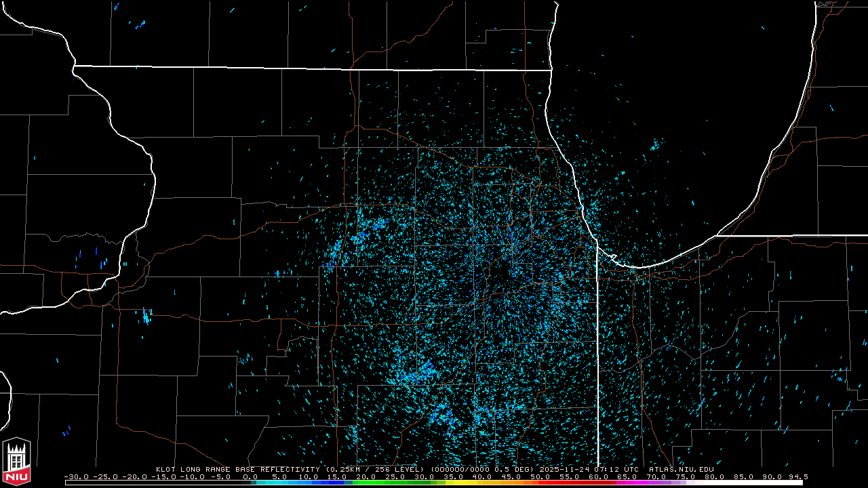Click the '2025-11-24 07:12 UTC' timestamp
Viewport: 868px width, 488px height.
(589, 469)
